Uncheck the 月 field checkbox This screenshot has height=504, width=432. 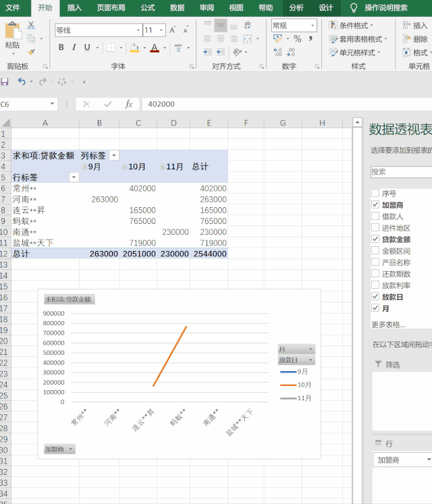click(375, 308)
